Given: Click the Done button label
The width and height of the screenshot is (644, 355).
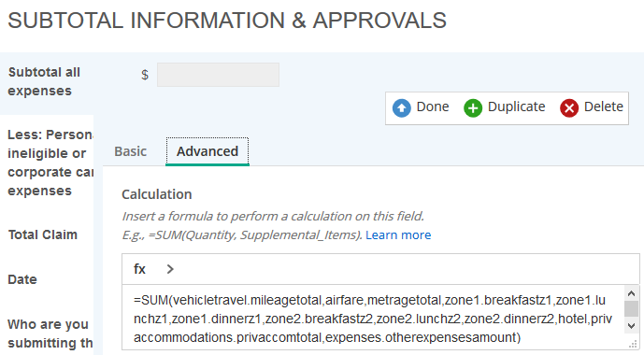Looking at the screenshot, I should click(433, 106).
